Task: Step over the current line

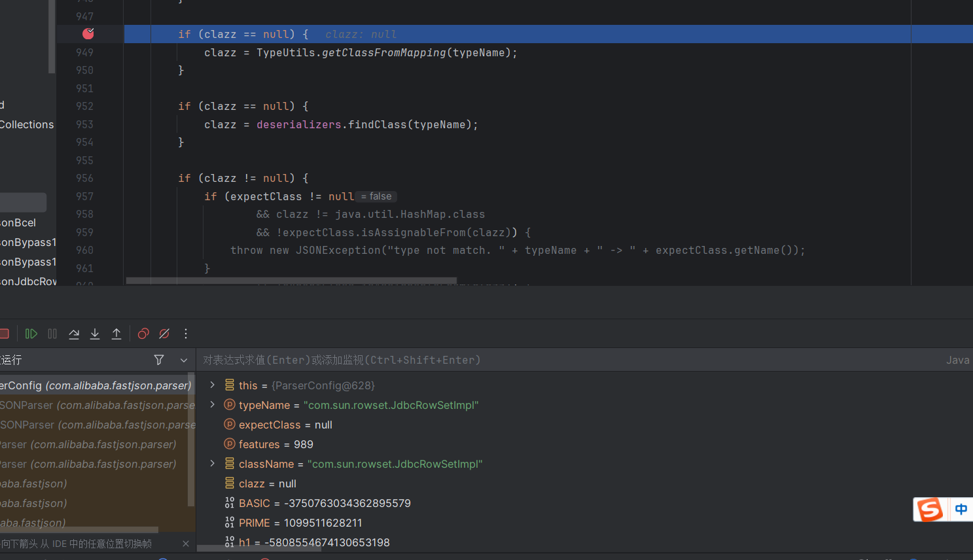Action: (x=74, y=334)
